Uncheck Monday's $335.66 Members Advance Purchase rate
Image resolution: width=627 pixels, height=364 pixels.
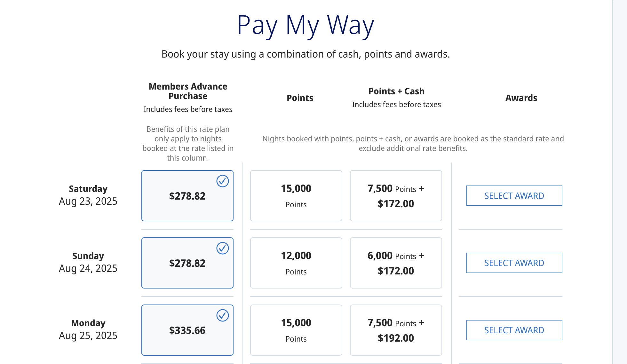click(222, 316)
